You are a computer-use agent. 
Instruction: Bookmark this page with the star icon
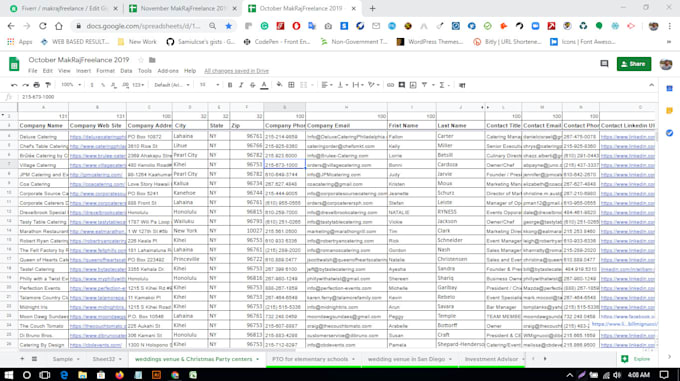coord(229,26)
